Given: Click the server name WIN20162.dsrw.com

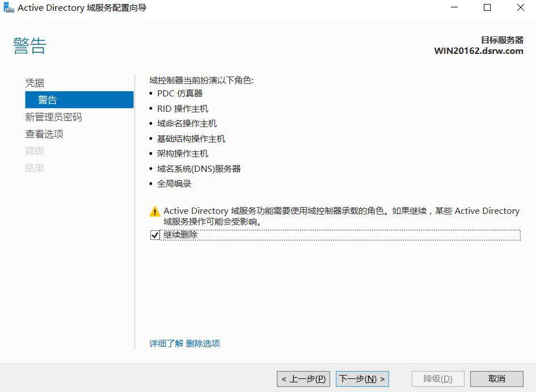Looking at the screenshot, I should pyautogui.click(x=479, y=51).
